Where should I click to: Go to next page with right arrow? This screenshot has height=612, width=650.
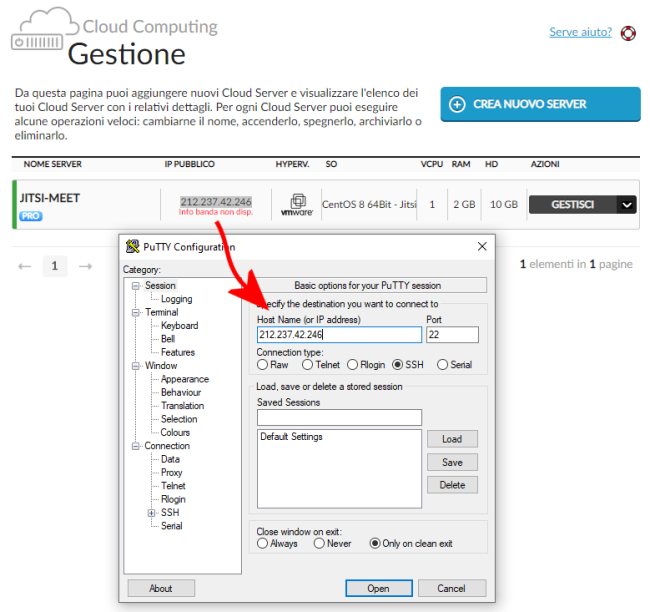[86, 266]
